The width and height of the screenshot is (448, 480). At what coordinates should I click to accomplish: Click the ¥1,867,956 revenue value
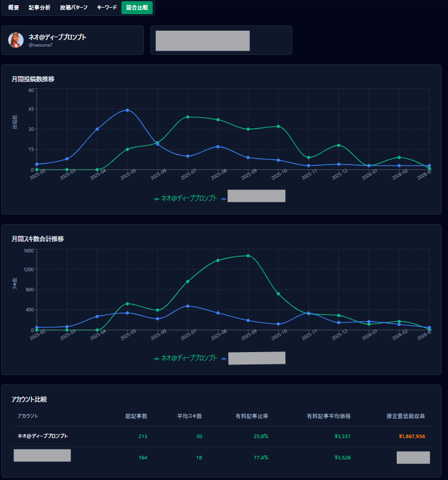[x=411, y=436]
